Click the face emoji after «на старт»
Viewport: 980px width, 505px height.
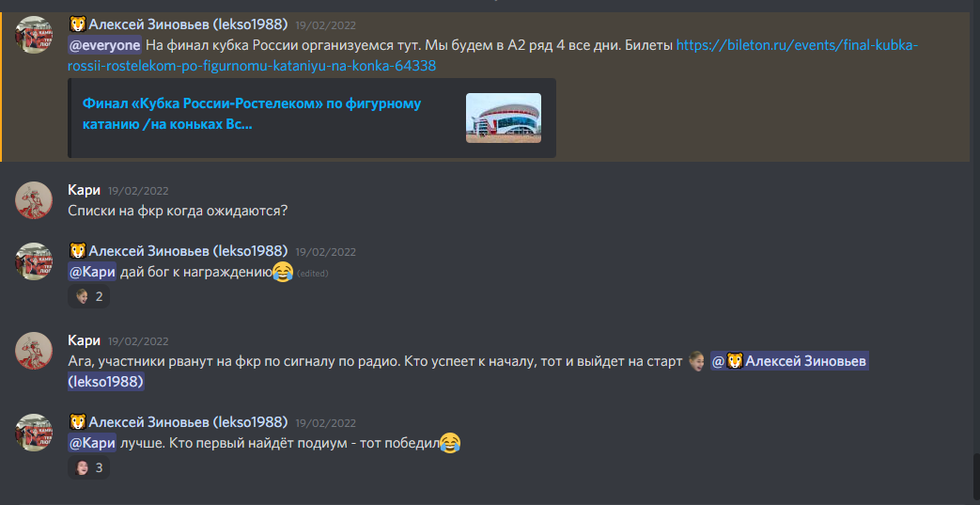point(695,361)
